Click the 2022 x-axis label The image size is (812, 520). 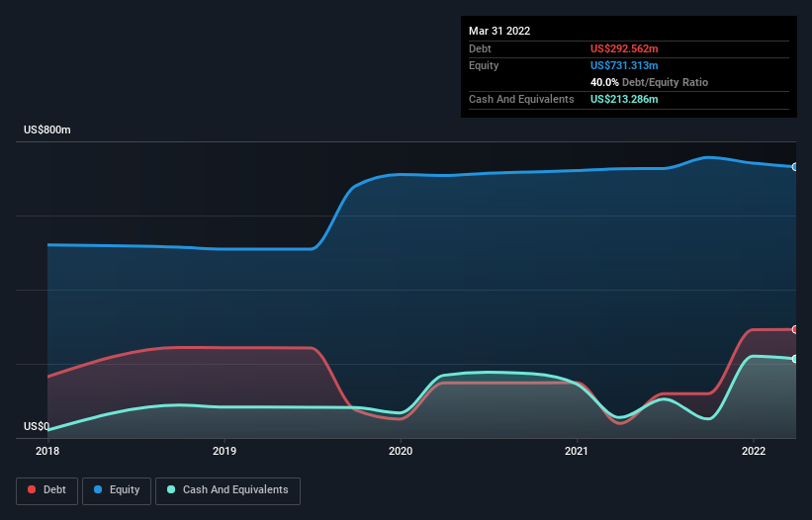pos(754,451)
